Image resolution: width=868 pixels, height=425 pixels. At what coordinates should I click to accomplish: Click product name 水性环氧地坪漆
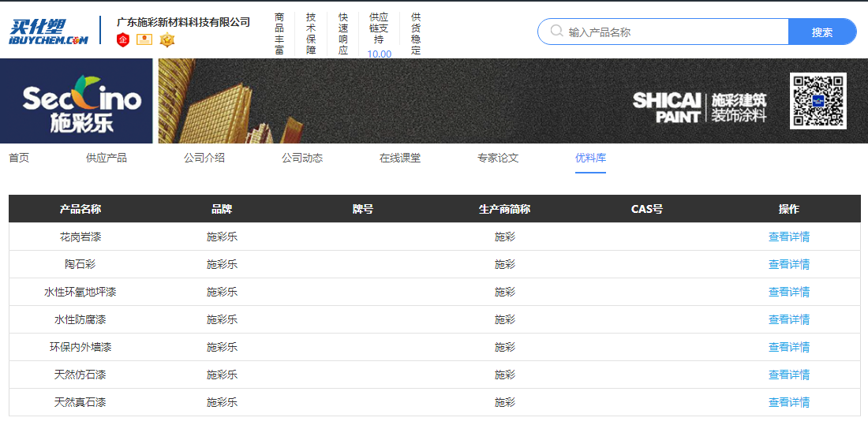click(x=80, y=293)
